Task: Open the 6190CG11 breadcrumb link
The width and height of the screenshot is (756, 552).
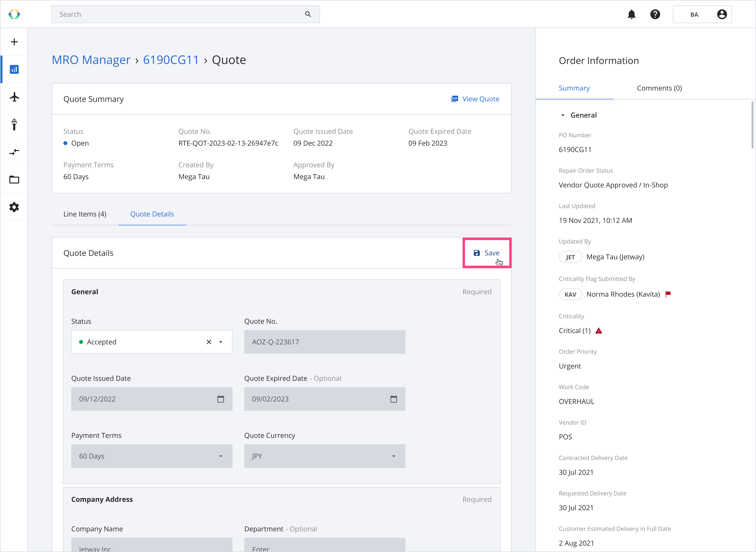Action: coord(171,60)
